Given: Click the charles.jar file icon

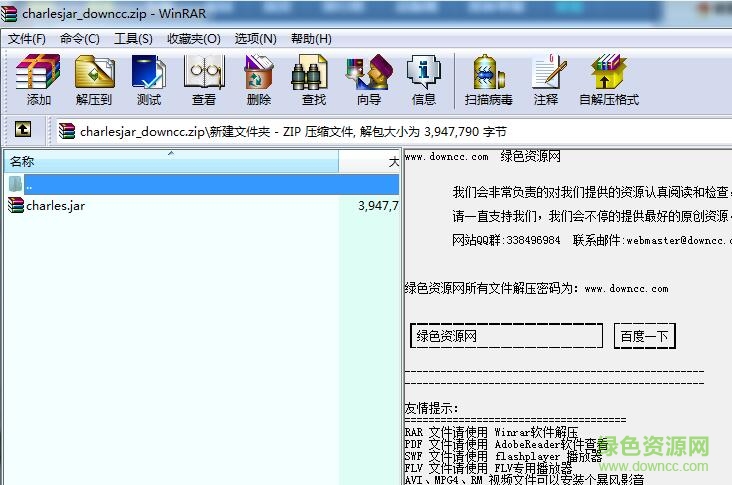Looking at the screenshot, I should 16,205.
